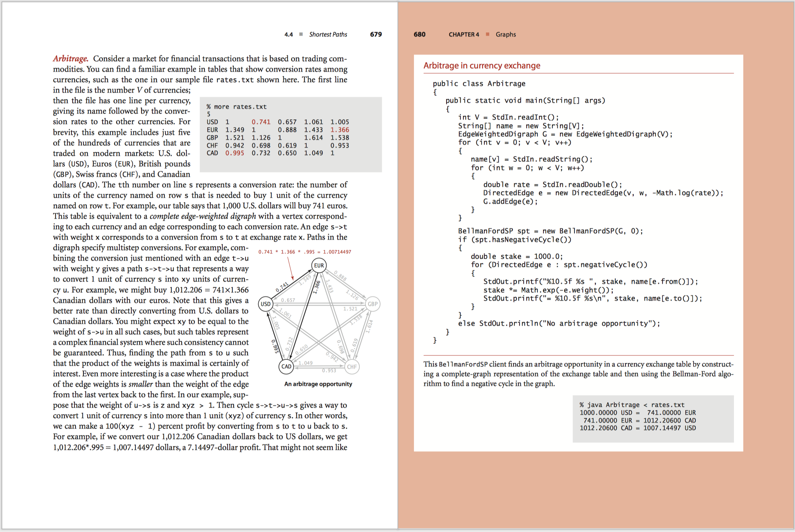The image size is (795, 532).
Task: Click the 'Graphs' chapter title in the header
Action: point(506,34)
